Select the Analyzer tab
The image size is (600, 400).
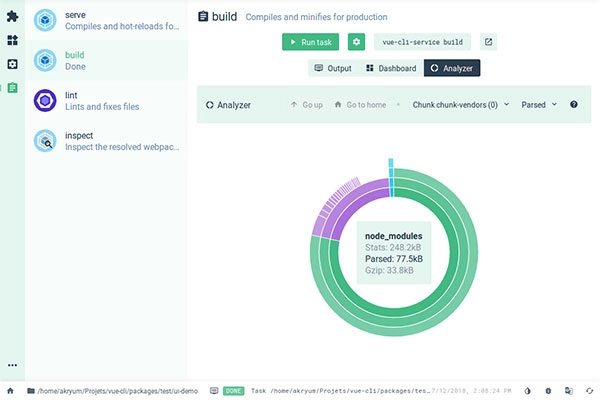(452, 68)
